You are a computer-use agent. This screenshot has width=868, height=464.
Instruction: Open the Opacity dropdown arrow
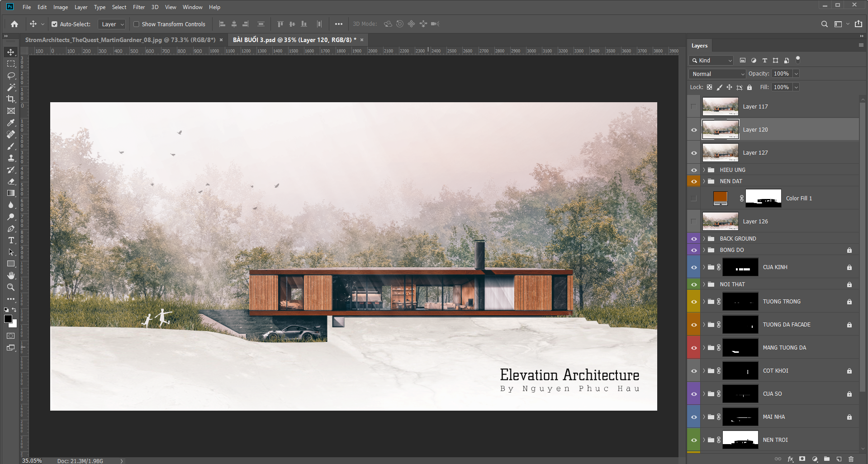(797, 74)
